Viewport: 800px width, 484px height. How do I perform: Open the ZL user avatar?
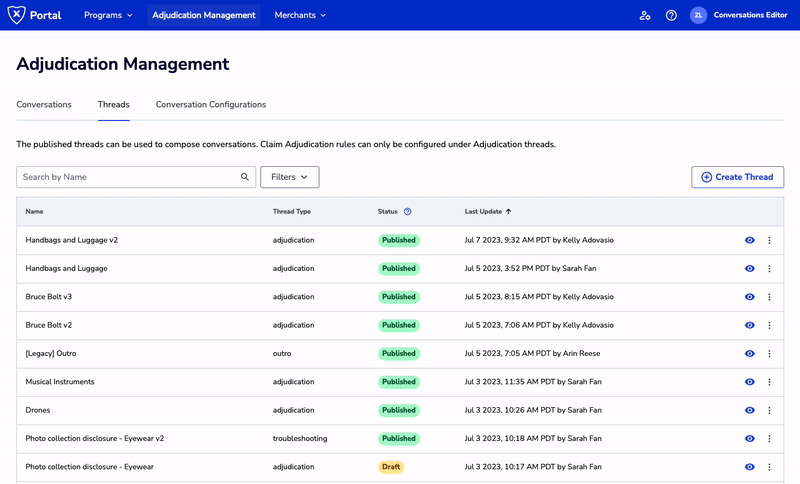pos(698,16)
